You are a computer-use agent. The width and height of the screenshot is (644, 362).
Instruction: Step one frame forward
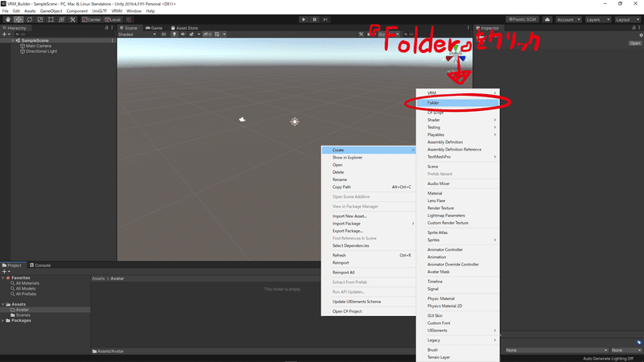[325, 19]
